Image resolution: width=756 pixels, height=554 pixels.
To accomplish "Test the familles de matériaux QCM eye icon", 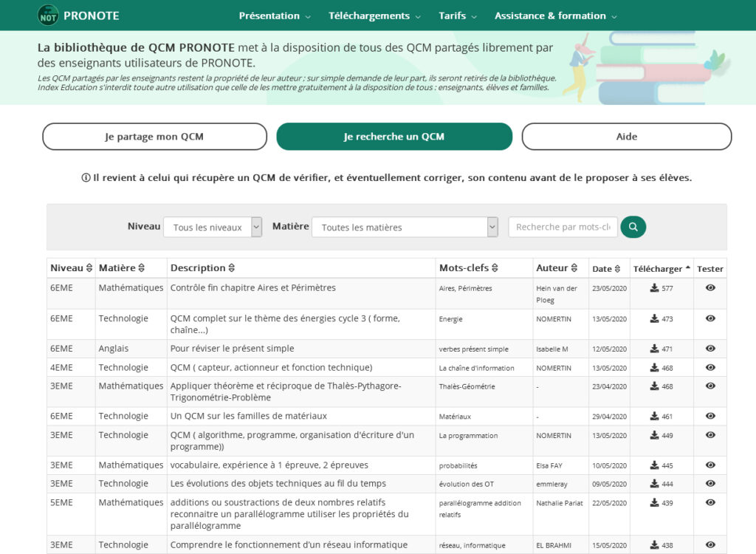I will tap(710, 416).
